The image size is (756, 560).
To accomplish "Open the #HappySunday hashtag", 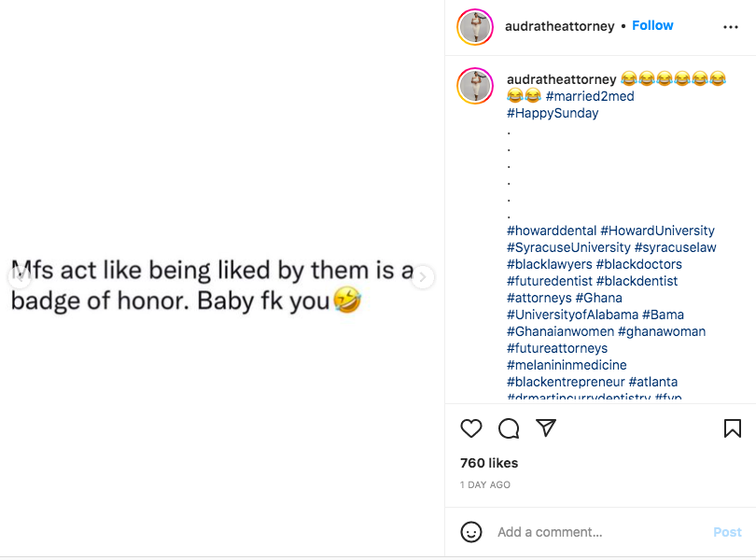I will 553,113.
